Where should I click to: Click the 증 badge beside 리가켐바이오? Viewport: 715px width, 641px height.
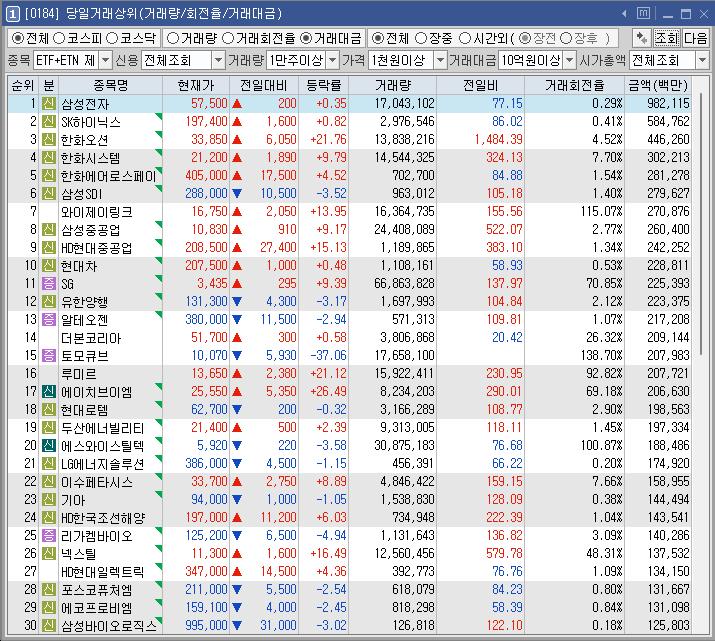tap(49, 535)
